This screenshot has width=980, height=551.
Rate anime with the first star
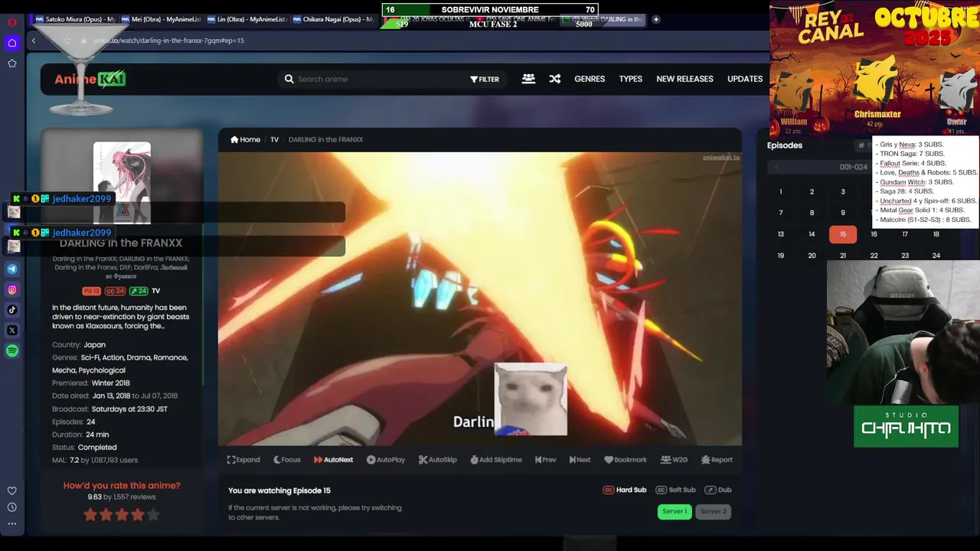[x=90, y=515]
